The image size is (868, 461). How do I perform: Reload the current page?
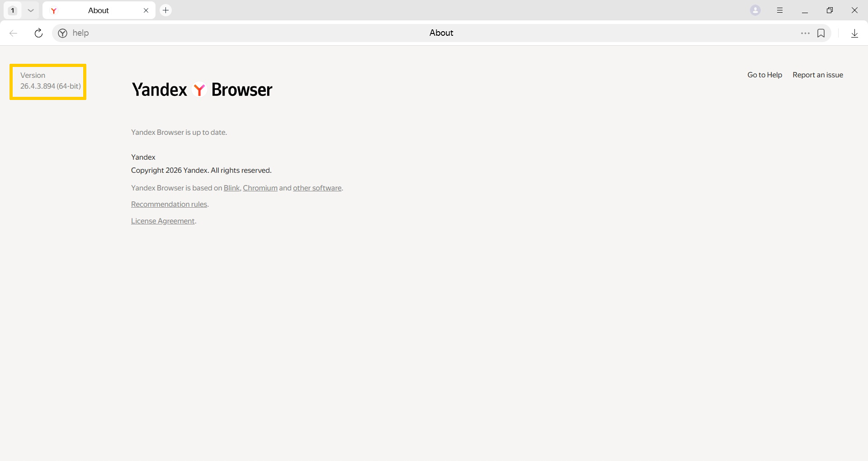click(39, 33)
